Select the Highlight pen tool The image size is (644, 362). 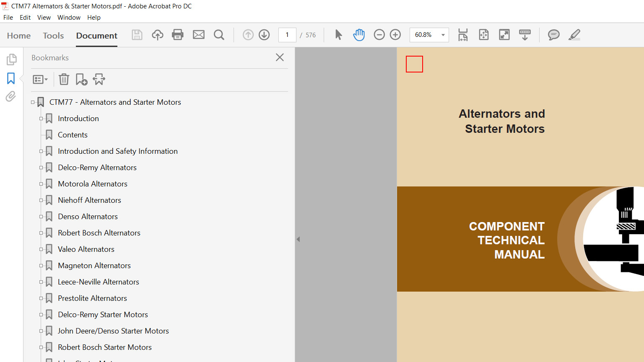(574, 35)
